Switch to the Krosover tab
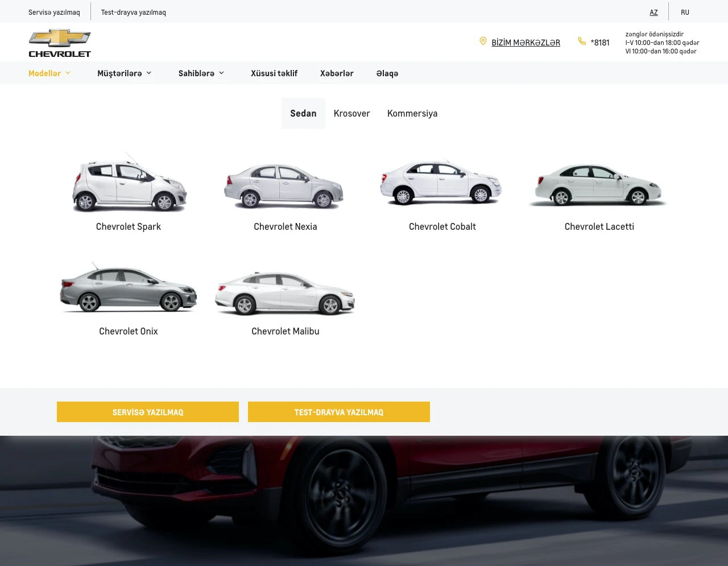 pyautogui.click(x=351, y=113)
